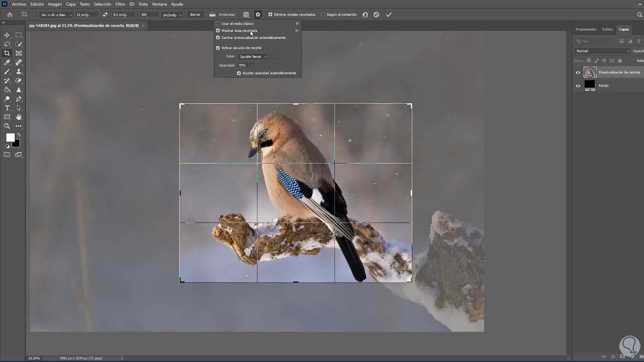Select the Zoom tool
644x362 pixels.
(7, 126)
